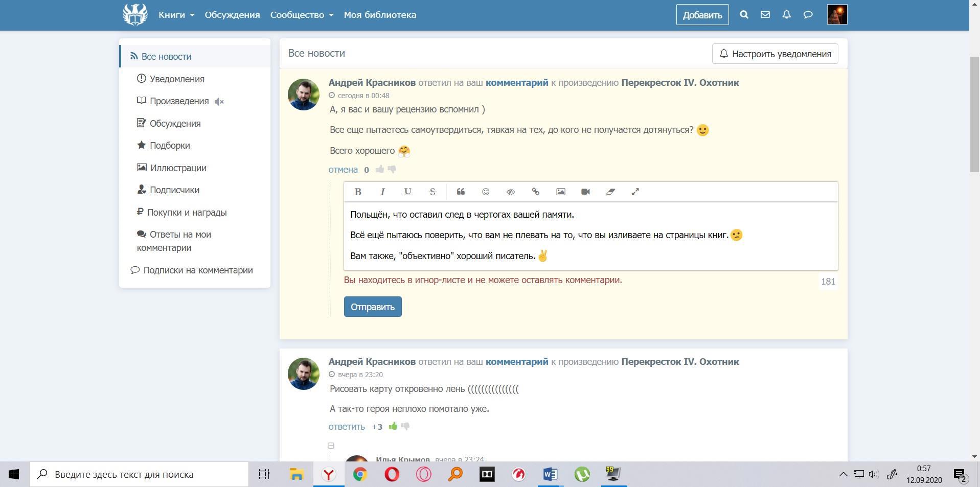Screen dimensions: 980x487
Task: Click the Настроить уведомления button
Action: (x=774, y=54)
